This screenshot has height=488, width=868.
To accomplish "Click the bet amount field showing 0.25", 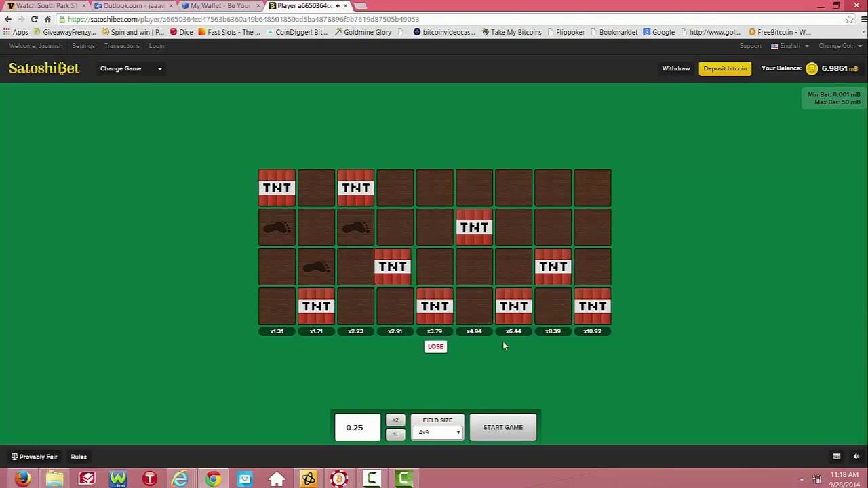I will point(357,428).
